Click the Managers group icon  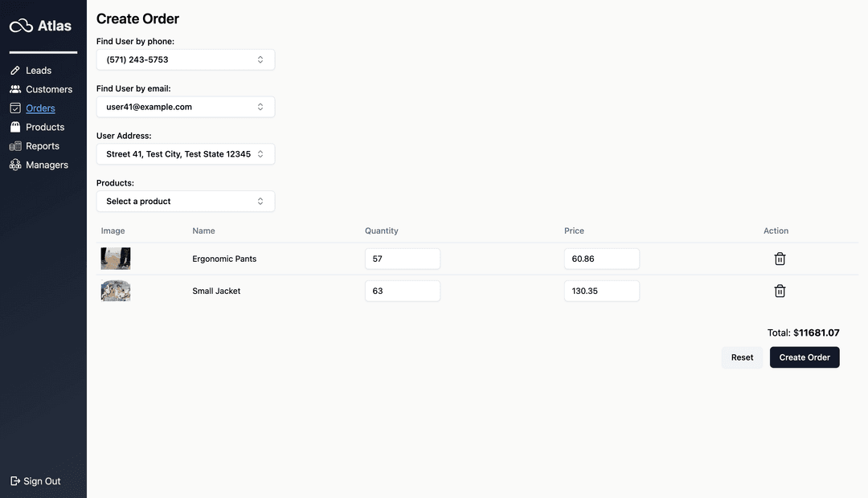15,165
